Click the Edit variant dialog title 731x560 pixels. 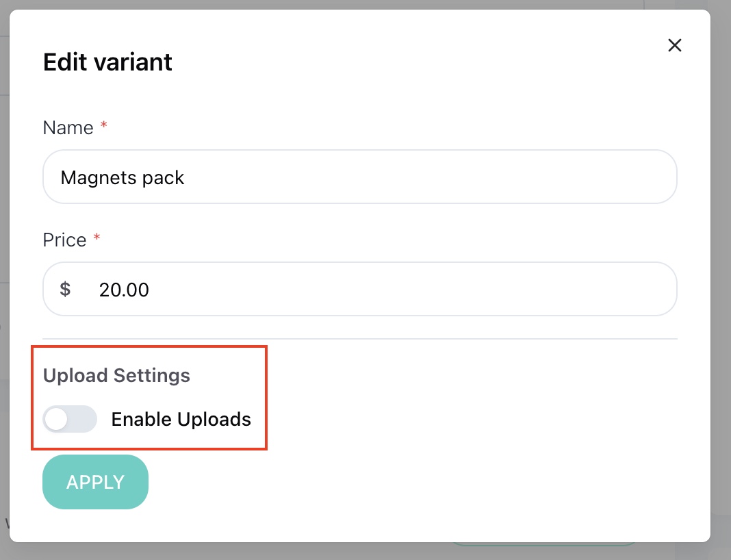(107, 62)
